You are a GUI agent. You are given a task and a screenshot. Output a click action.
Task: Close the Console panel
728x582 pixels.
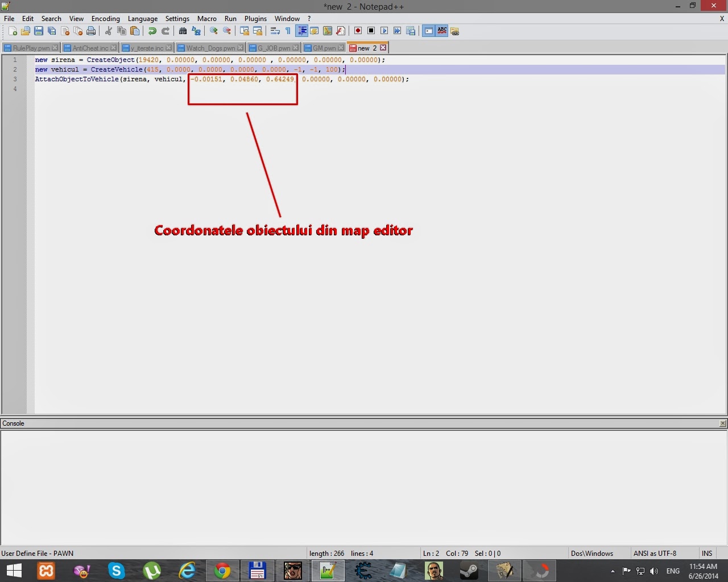723,423
